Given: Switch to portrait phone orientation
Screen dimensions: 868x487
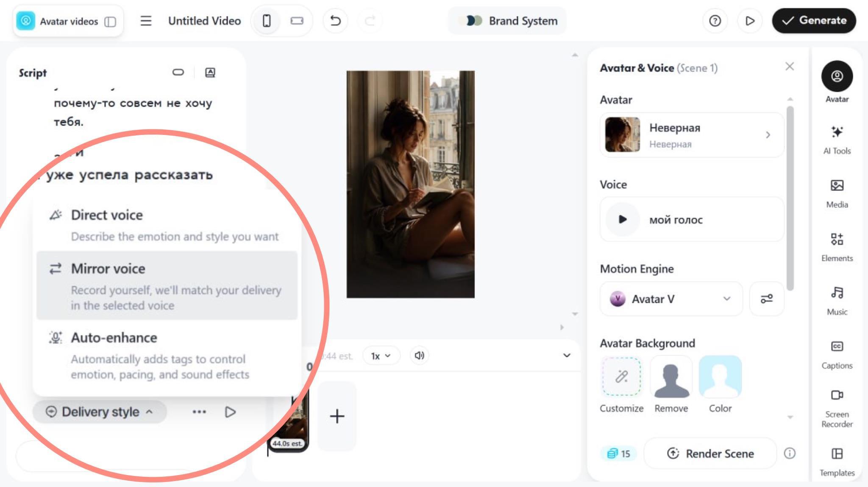Looking at the screenshot, I should (x=267, y=21).
